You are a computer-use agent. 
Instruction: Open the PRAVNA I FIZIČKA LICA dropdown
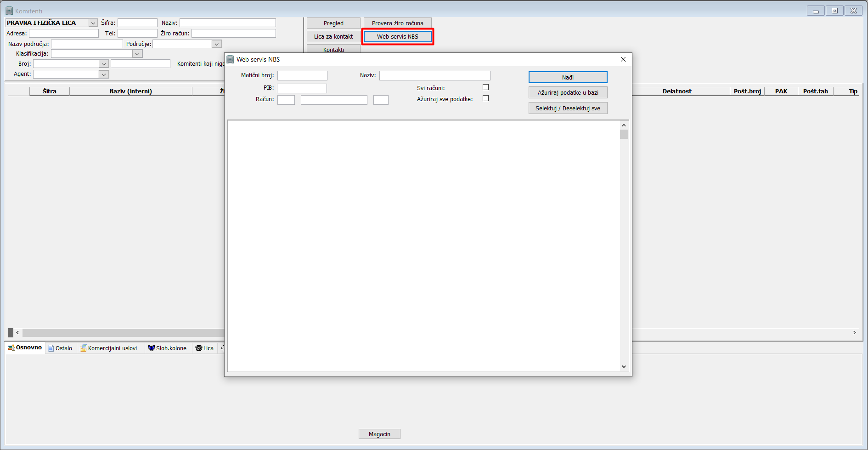click(x=93, y=23)
